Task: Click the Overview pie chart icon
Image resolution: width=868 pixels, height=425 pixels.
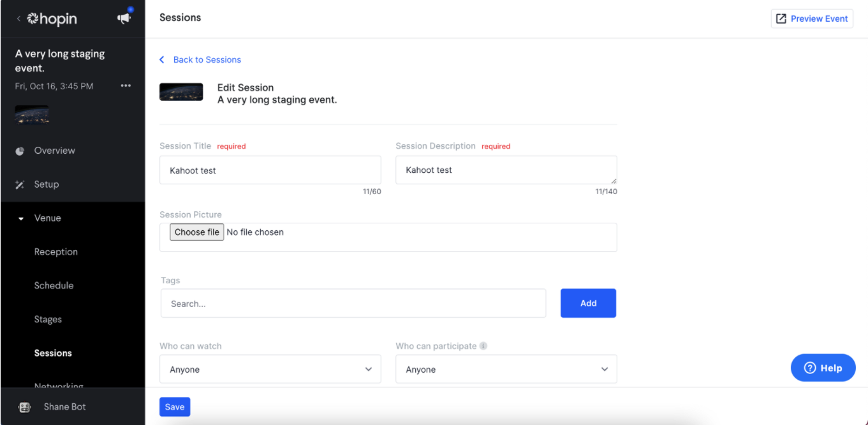Action: click(x=20, y=151)
